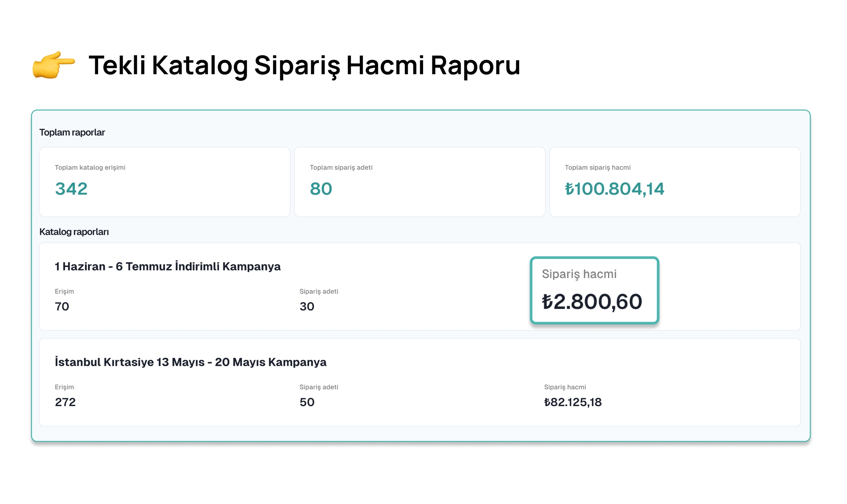Click the Katalog raporları section heading
The height and width of the screenshot is (504, 847).
[74, 232]
